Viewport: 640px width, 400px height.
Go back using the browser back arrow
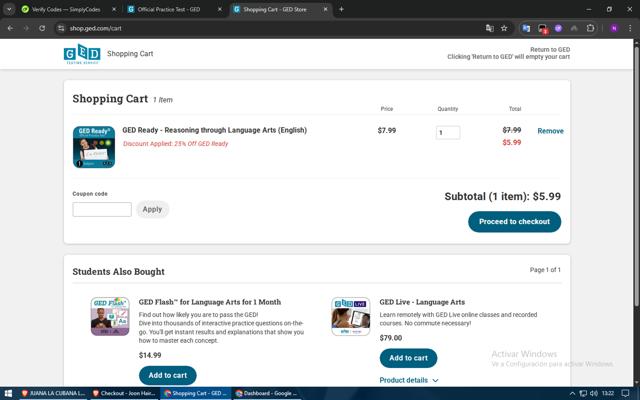pos(10,28)
